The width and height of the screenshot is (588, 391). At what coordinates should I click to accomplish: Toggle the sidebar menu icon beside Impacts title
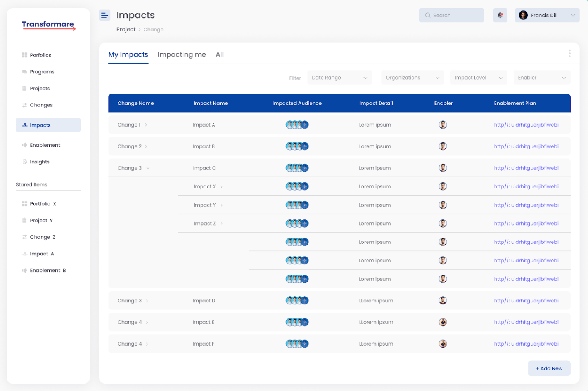pyautogui.click(x=104, y=15)
